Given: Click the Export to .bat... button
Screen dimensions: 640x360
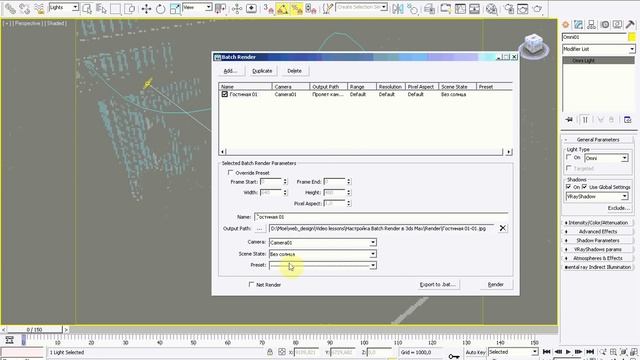Looking at the screenshot, I should point(438,284).
